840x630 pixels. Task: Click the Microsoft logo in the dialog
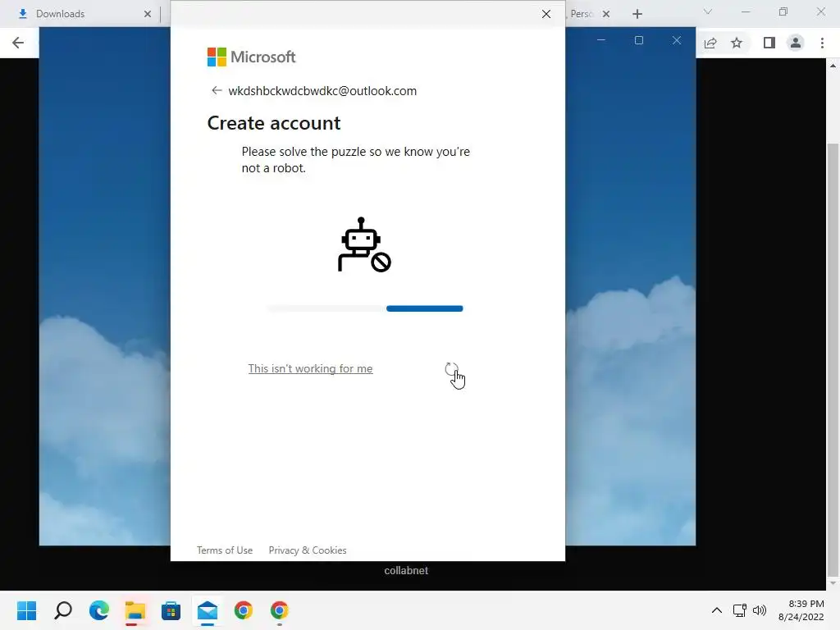coord(251,57)
